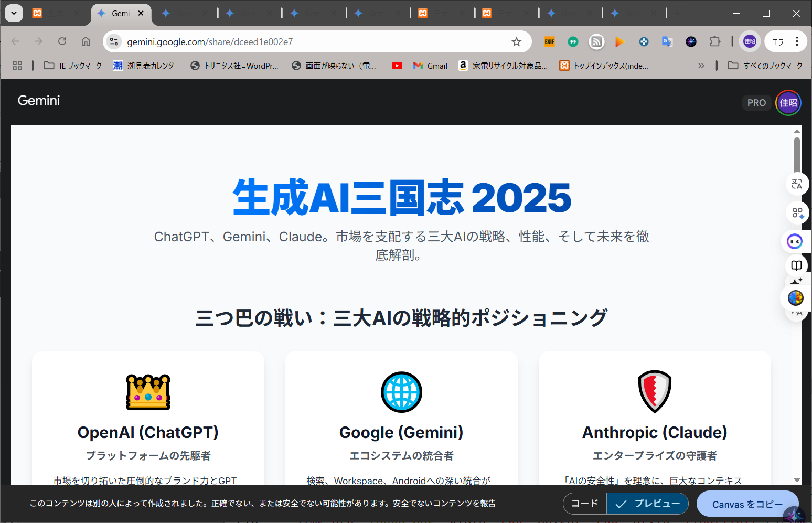Click the AI apps-sparkle floating icon
Screen dimensions: 812x523
pos(797,213)
